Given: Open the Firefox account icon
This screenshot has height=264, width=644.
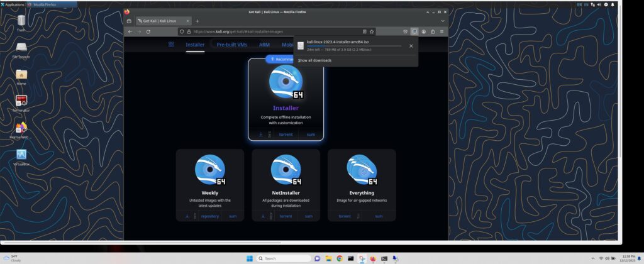Looking at the screenshot, I should click(424, 31).
